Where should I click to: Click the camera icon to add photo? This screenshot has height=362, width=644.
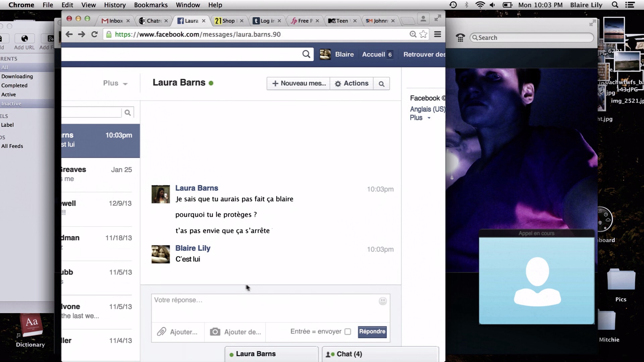tap(215, 332)
